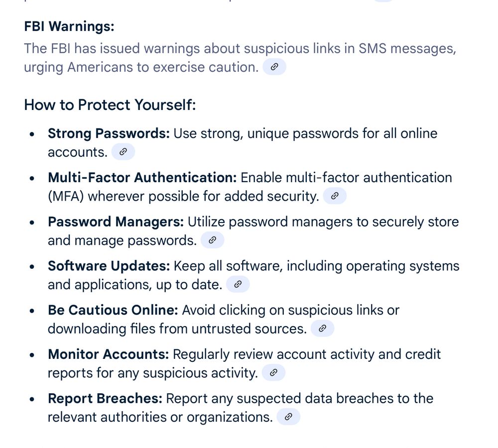This screenshot has width=498, height=448.
Task: Click the bold 'Be Cautious Online:' label
Action: click(x=113, y=310)
